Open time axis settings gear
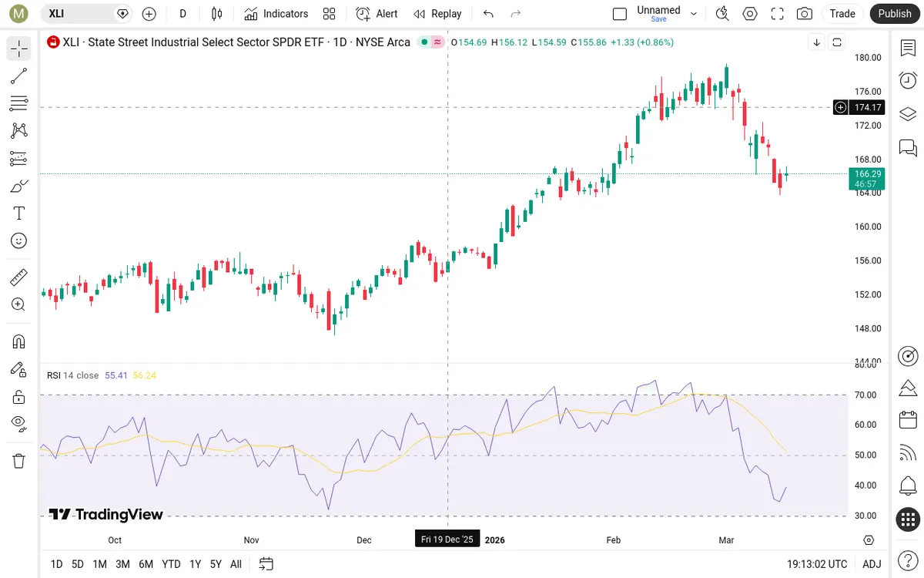Screen dimensions: 924x578 pos(869,540)
